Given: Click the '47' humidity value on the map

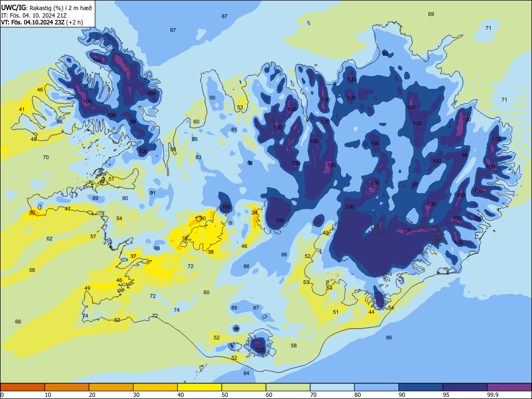Looking at the screenshot, I should tap(68, 209).
